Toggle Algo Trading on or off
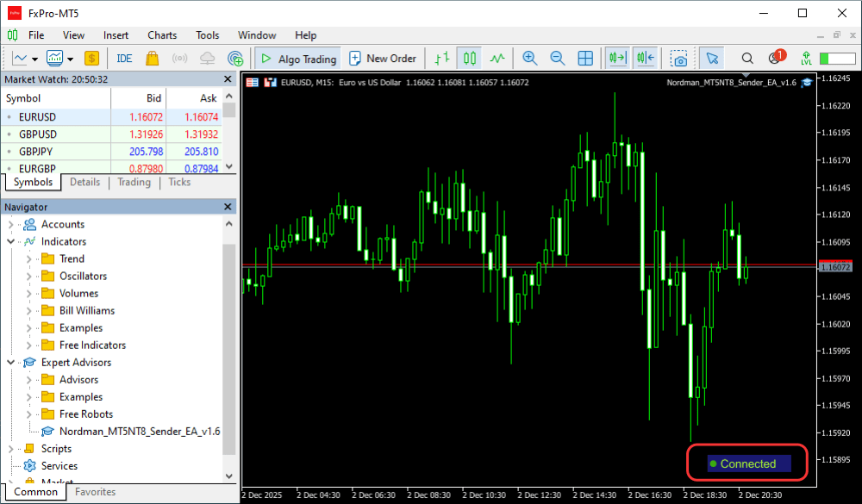862x504 pixels. pos(297,58)
